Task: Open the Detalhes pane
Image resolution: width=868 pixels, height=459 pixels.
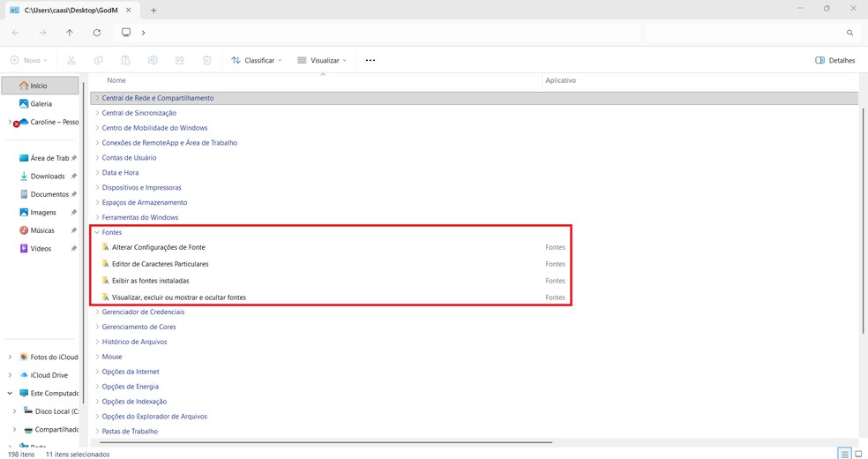Action: (834, 60)
